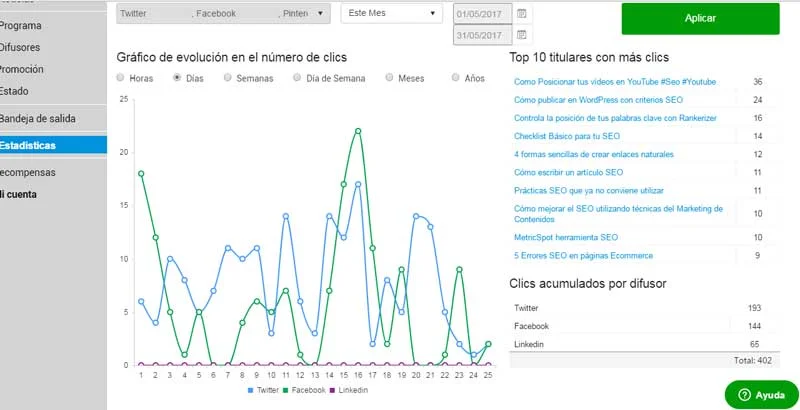The height and width of the screenshot is (410, 800).
Task: Open link Cómo publicar en WordPress con criterios SEO
Action: click(x=598, y=100)
